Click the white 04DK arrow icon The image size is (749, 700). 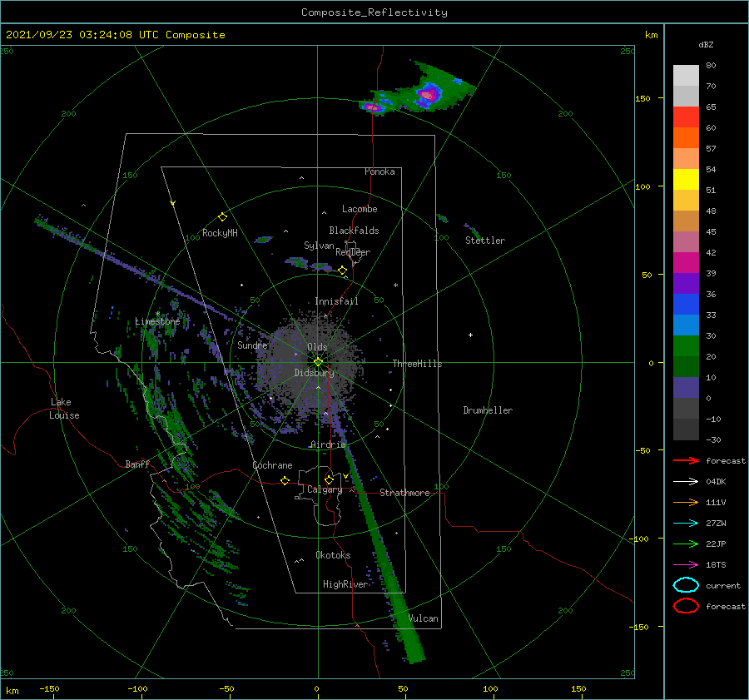pyautogui.click(x=686, y=482)
